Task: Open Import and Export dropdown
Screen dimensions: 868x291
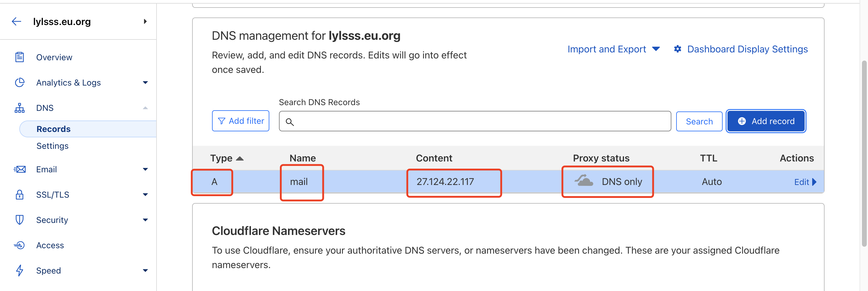Action: tap(613, 49)
